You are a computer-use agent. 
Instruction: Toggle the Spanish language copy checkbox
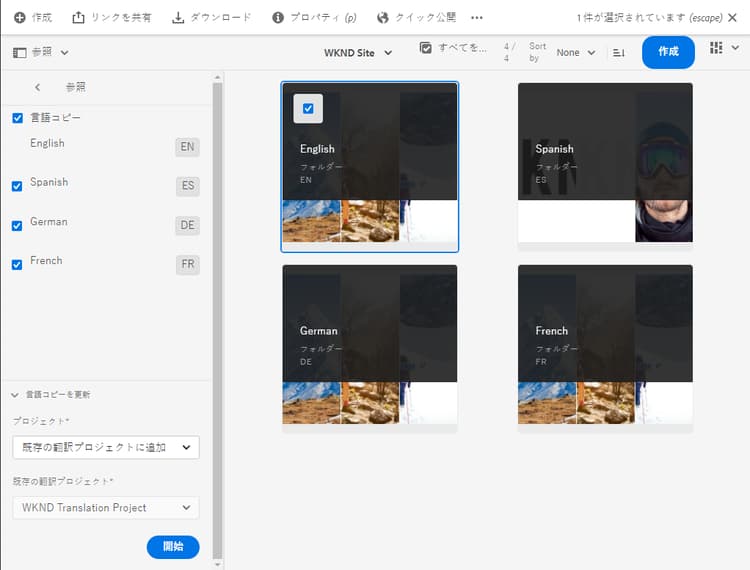point(17,186)
